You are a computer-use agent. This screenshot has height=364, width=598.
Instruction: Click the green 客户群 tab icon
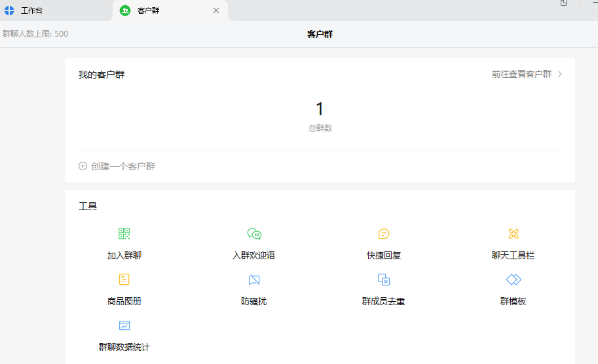pyautogui.click(x=125, y=10)
